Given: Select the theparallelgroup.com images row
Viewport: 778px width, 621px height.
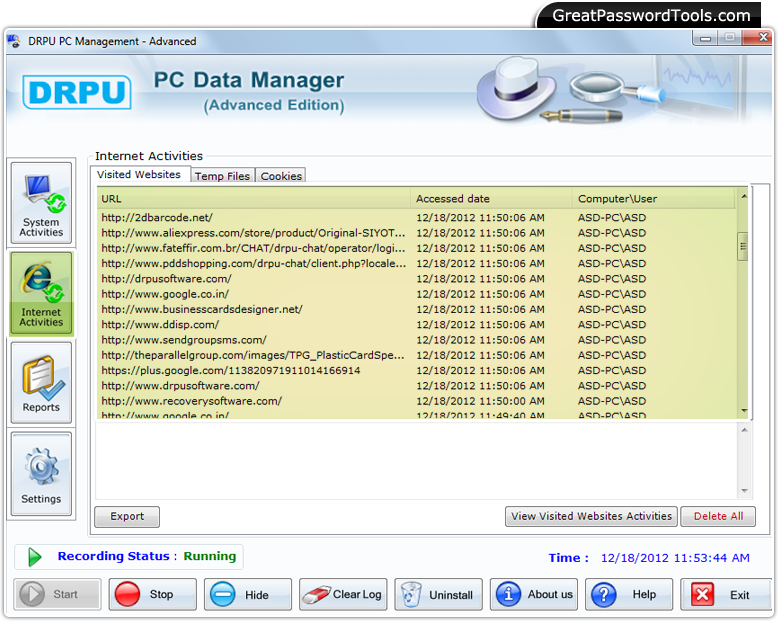Looking at the screenshot, I should pyautogui.click(x=417, y=356).
